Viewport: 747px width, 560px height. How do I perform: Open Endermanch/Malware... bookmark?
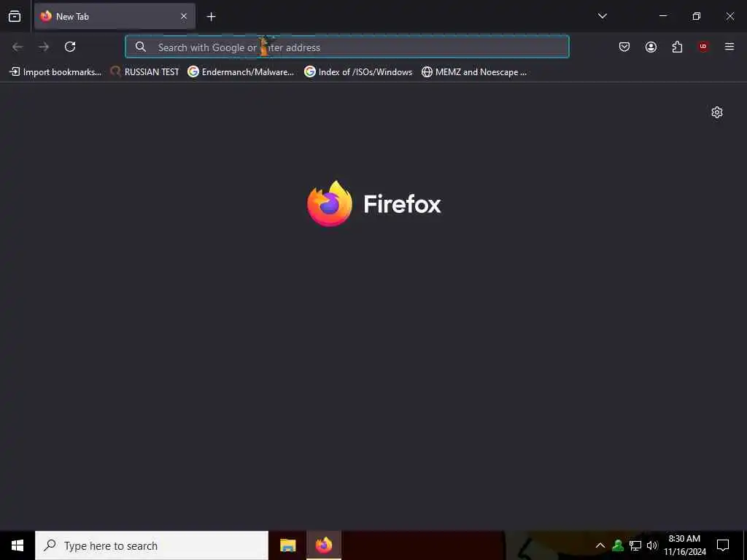(x=241, y=72)
